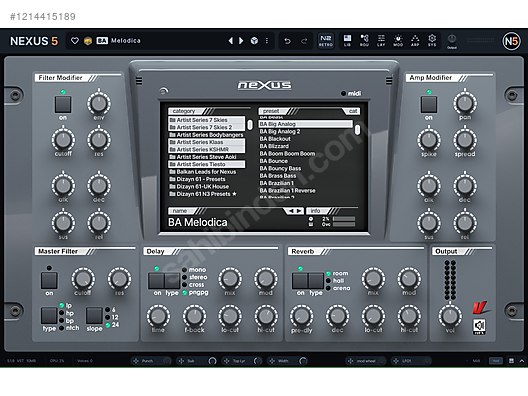Click the cat button above the preset list
The width and height of the screenshot is (528, 396).
(x=352, y=111)
